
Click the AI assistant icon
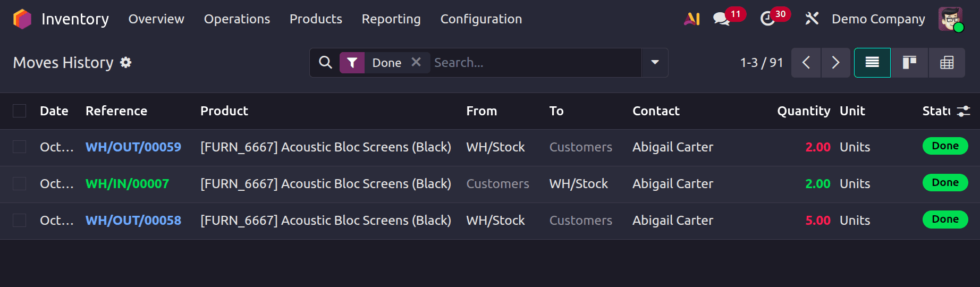pos(691,19)
